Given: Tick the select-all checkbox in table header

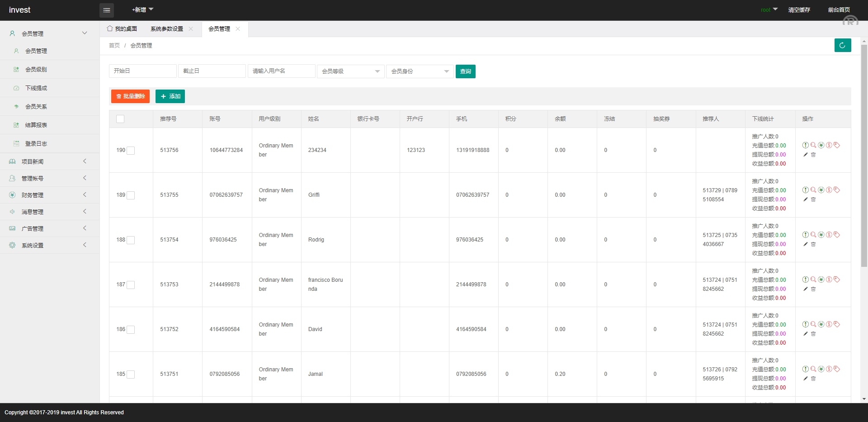Looking at the screenshot, I should (x=120, y=119).
